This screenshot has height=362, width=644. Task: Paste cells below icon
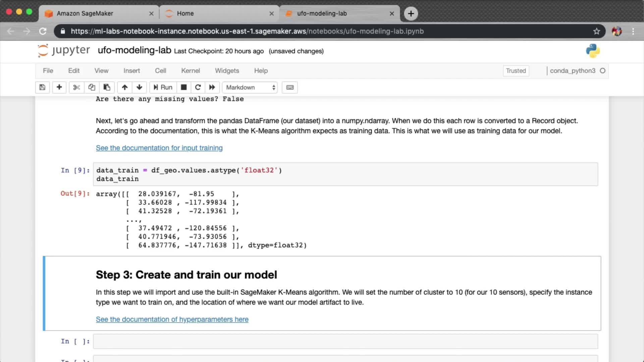(x=107, y=87)
